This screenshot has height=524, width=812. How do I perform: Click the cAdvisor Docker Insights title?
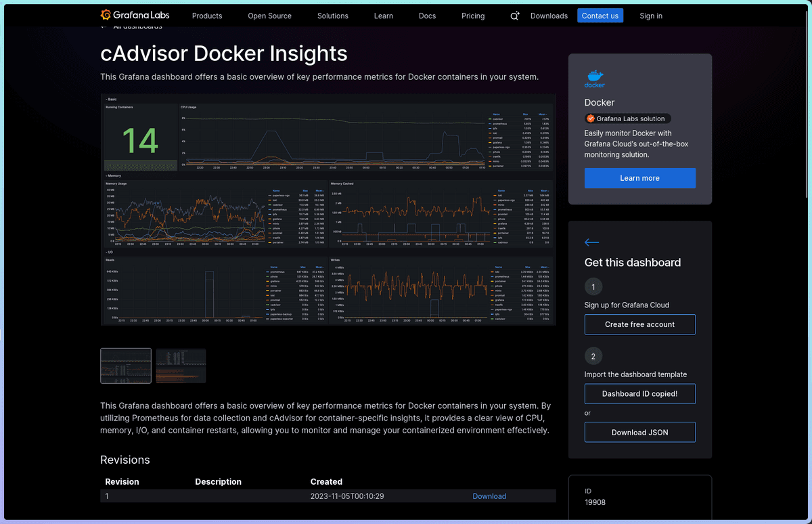point(224,53)
